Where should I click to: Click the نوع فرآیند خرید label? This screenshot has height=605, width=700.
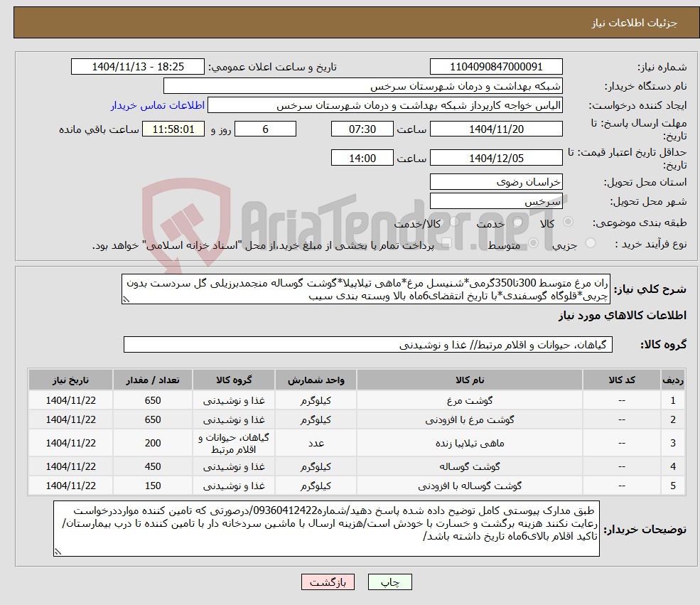pyautogui.click(x=651, y=245)
